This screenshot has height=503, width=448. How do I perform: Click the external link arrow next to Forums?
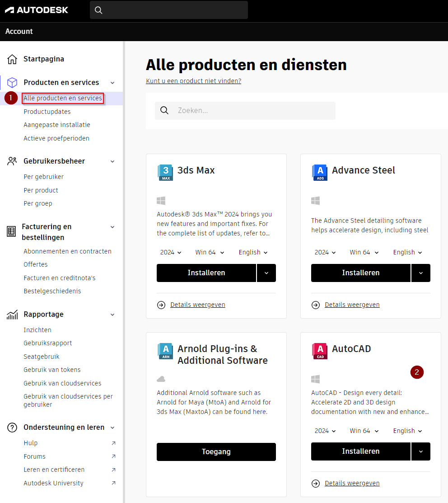click(x=113, y=456)
